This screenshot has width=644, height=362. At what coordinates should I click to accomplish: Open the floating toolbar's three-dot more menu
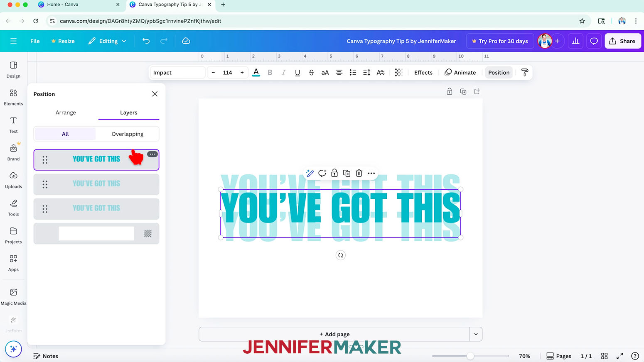371,173
